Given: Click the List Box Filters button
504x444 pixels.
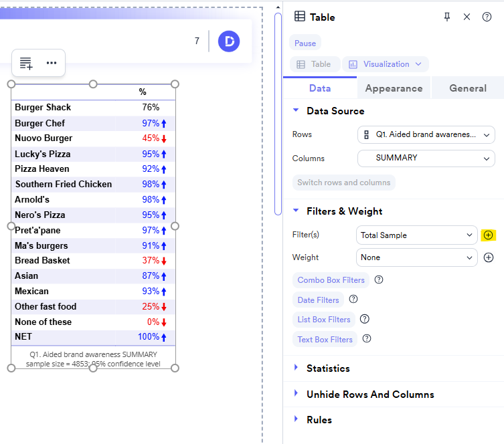Looking at the screenshot, I should coord(324,320).
